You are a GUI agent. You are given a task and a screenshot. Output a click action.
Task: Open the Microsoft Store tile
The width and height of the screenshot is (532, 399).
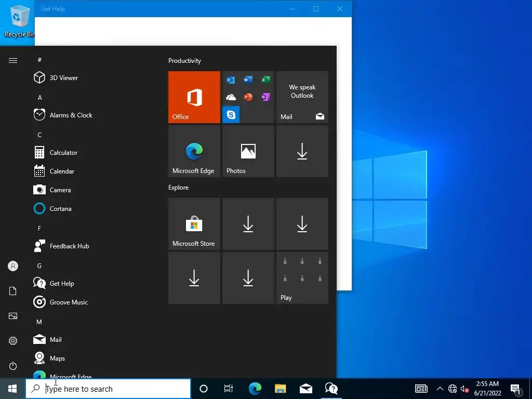pyautogui.click(x=194, y=224)
